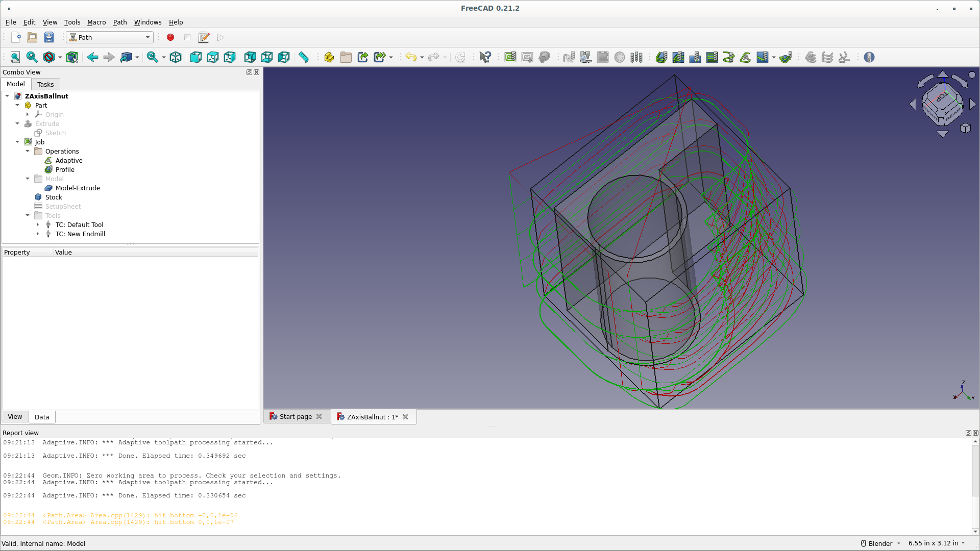Click the macro record red button
The height and width of the screenshot is (551, 980).
pos(170,37)
